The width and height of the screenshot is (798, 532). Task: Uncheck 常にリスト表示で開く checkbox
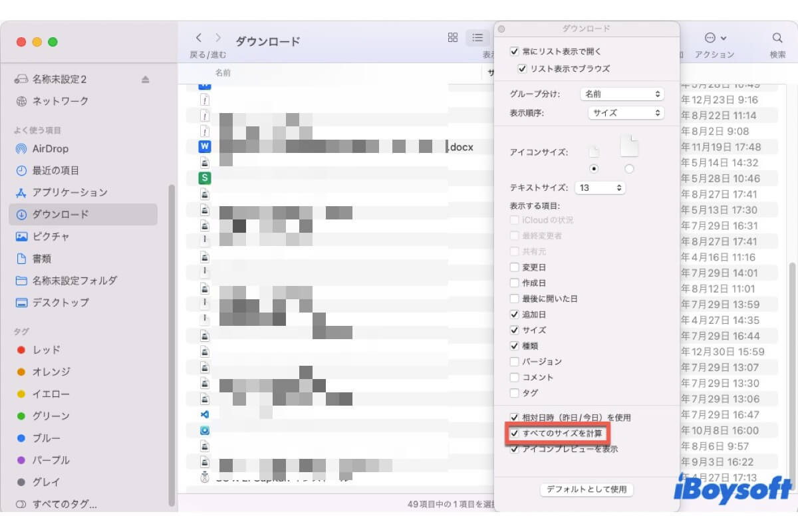point(514,51)
